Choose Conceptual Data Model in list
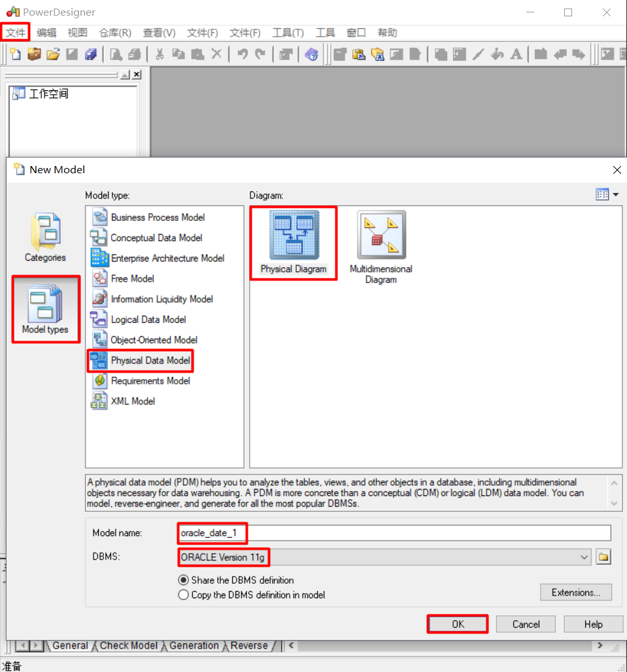Viewport: 627px width, 672px height. [x=156, y=238]
